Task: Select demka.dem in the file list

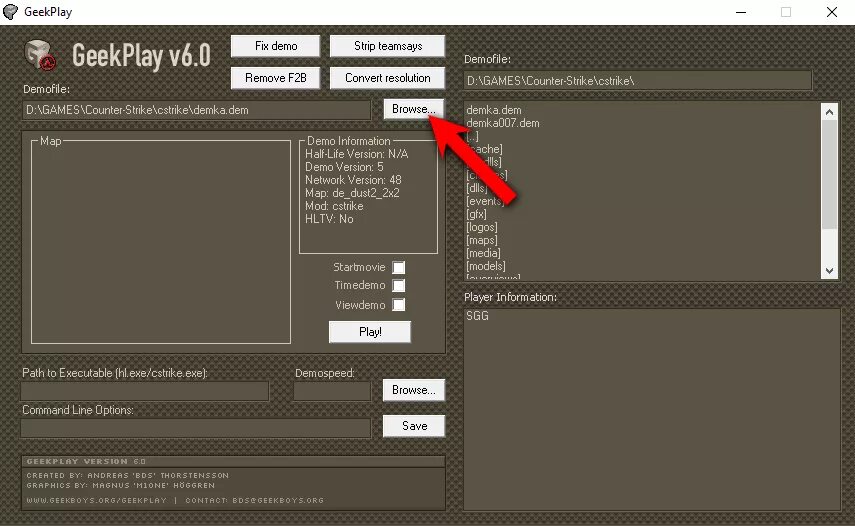Action: click(x=494, y=110)
